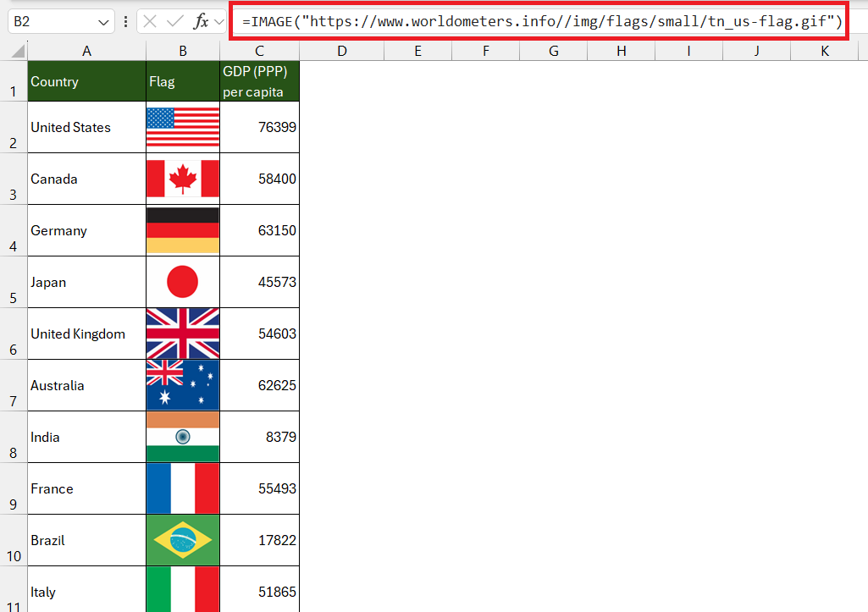
Task: Click the GDP value 76399
Action: coord(260,127)
